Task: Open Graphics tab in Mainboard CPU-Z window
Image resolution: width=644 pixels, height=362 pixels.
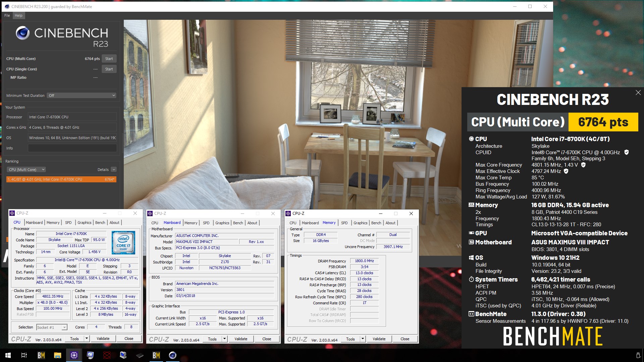Action: click(222, 223)
